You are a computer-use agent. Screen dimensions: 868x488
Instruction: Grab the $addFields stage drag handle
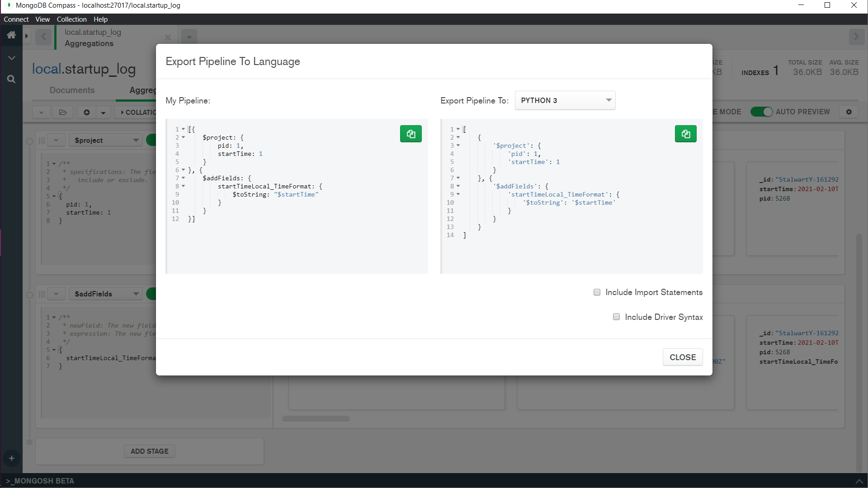(42, 294)
